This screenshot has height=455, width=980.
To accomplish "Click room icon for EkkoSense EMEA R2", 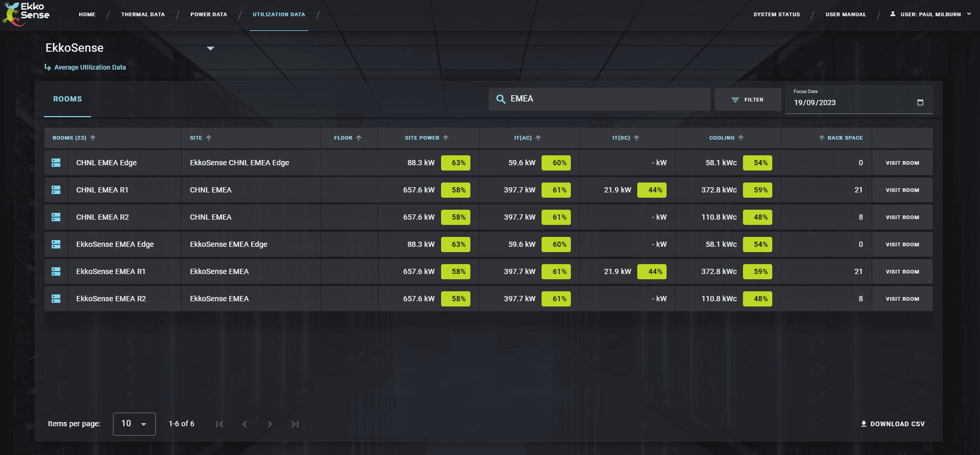I will click(x=56, y=299).
